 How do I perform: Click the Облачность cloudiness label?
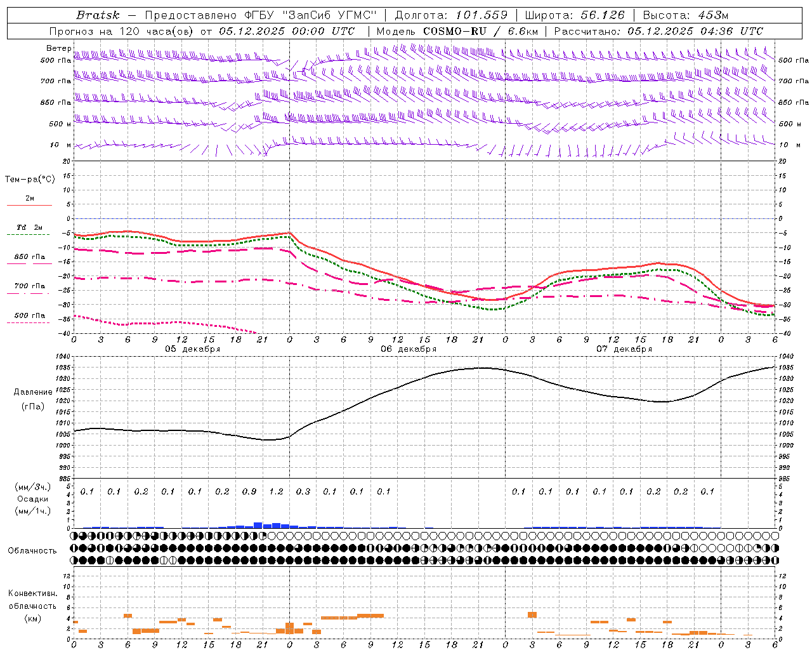click(32, 551)
